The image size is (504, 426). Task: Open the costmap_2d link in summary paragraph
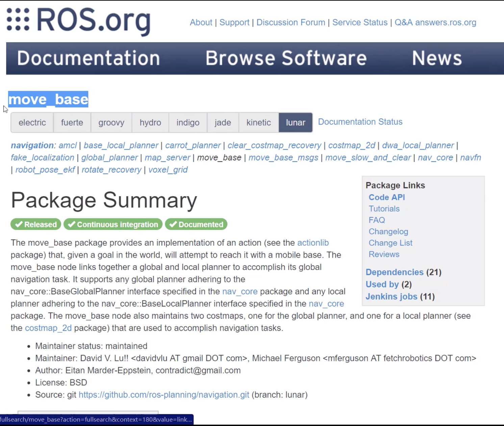click(48, 328)
